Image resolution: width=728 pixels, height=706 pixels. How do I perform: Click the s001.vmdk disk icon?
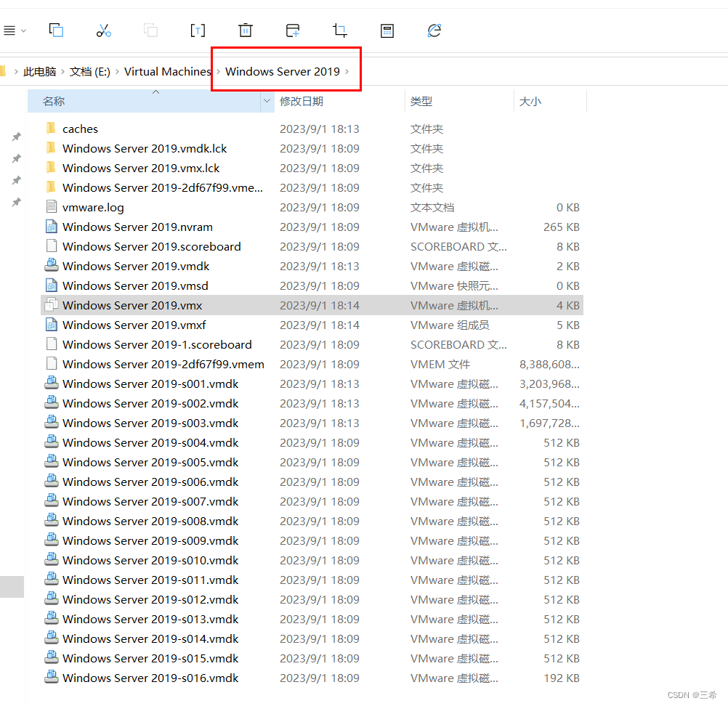[52, 384]
